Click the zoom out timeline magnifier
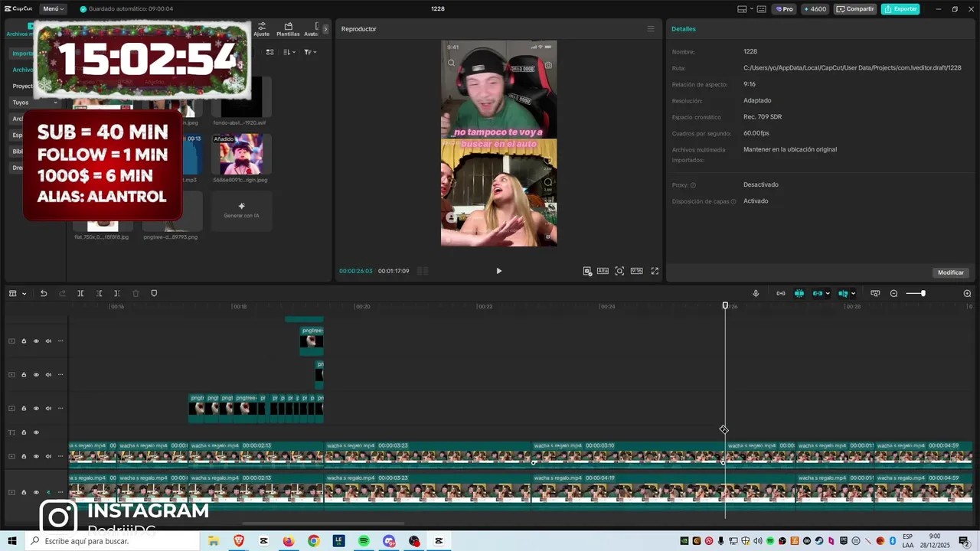Image resolution: width=980 pixels, height=551 pixels. point(893,293)
